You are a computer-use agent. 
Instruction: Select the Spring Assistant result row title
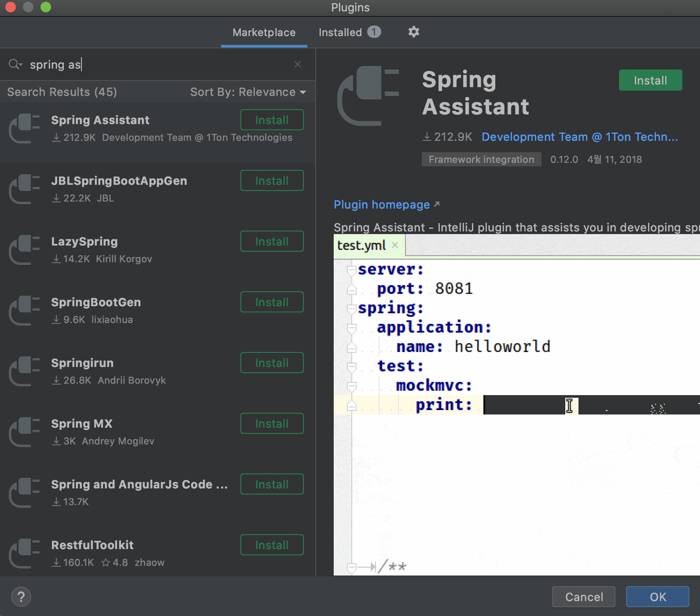(100, 120)
